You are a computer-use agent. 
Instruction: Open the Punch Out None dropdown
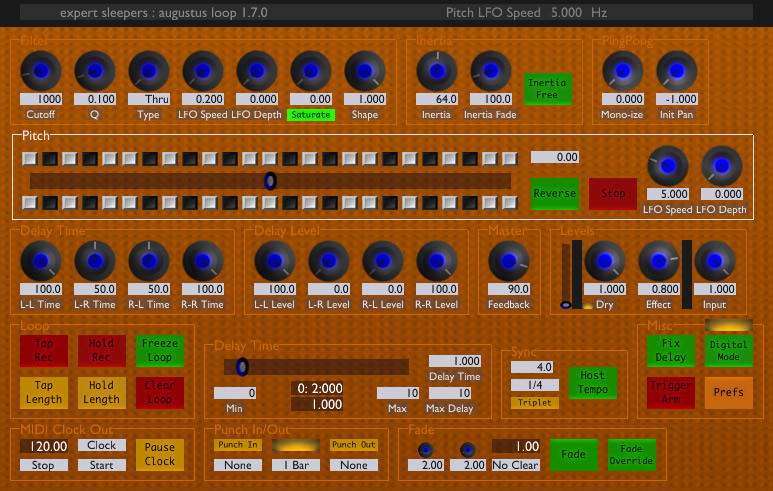(353, 465)
